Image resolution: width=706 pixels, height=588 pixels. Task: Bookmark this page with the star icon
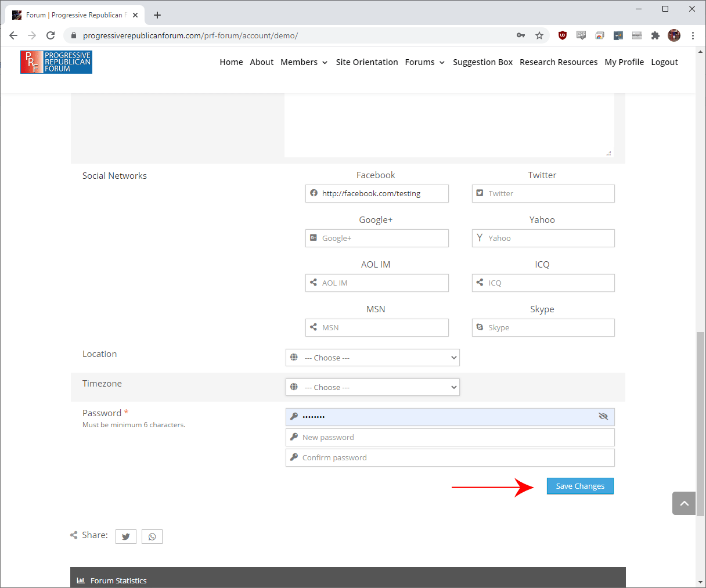[539, 35]
